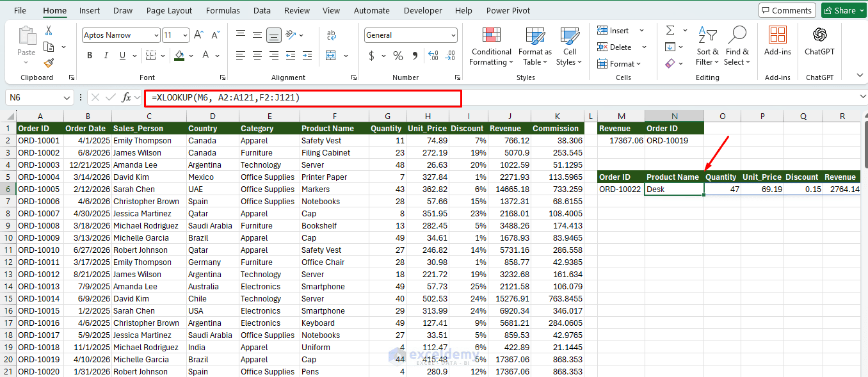Open Number group dialog launcher
The height and width of the screenshot is (377, 868).
tap(458, 77)
